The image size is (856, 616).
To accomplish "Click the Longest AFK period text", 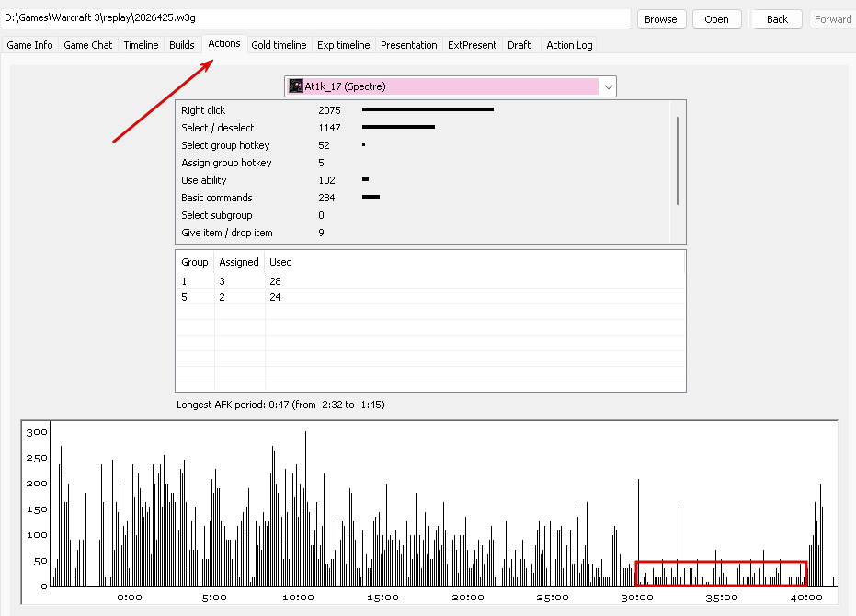I will (x=280, y=405).
